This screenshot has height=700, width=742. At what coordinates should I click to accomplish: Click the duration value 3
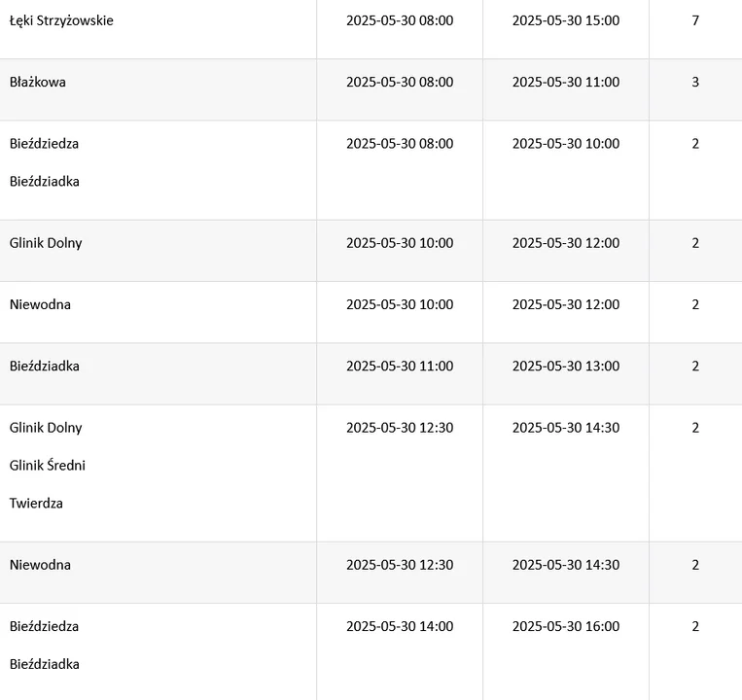click(695, 83)
